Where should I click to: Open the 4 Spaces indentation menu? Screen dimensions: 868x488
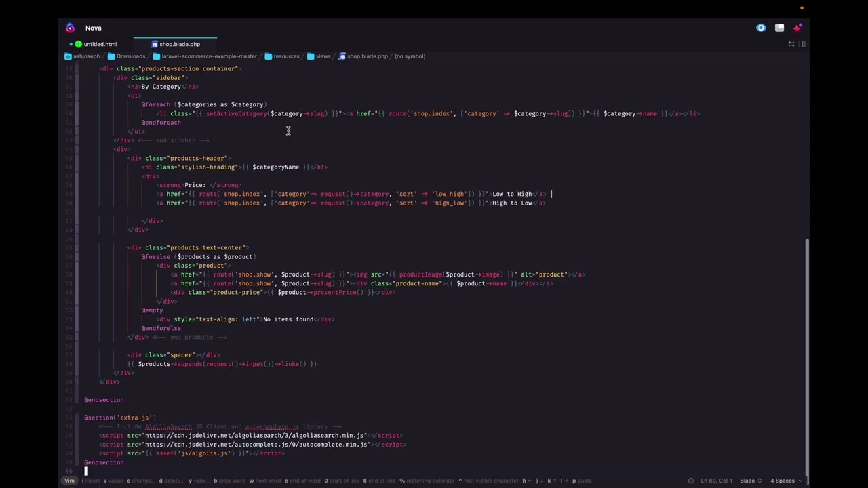click(x=786, y=481)
